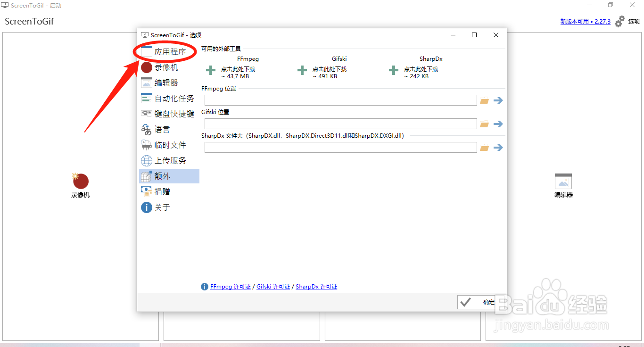Open the 应用程序 settings tab
Viewport: 644px width, 347px height.
pos(169,52)
